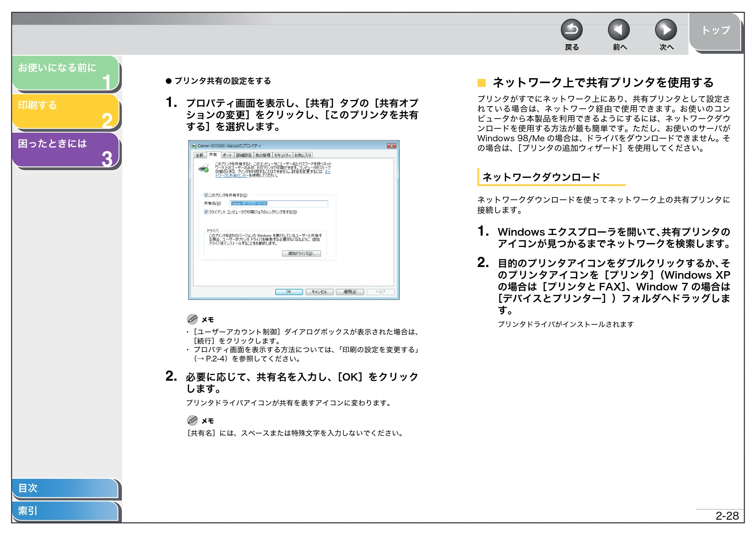Open the 索引 index button

point(65,511)
